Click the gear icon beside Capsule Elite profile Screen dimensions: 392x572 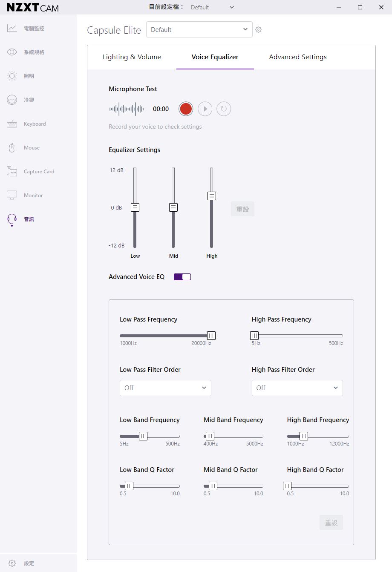point(258,30)
